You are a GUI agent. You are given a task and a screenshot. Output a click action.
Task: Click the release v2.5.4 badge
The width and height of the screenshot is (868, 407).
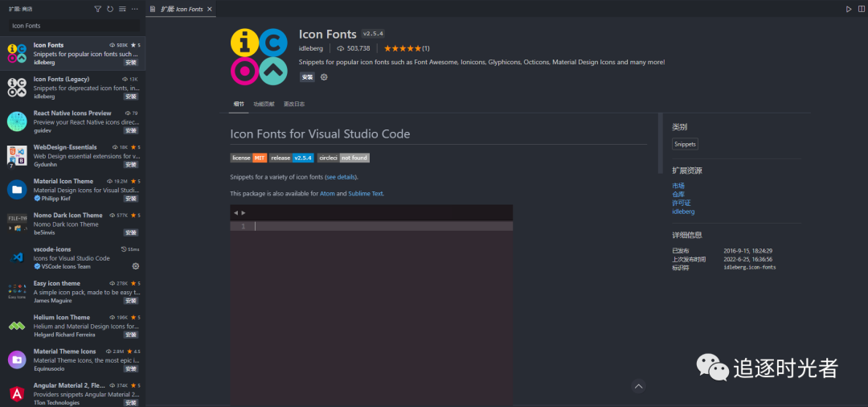[292, 158]
